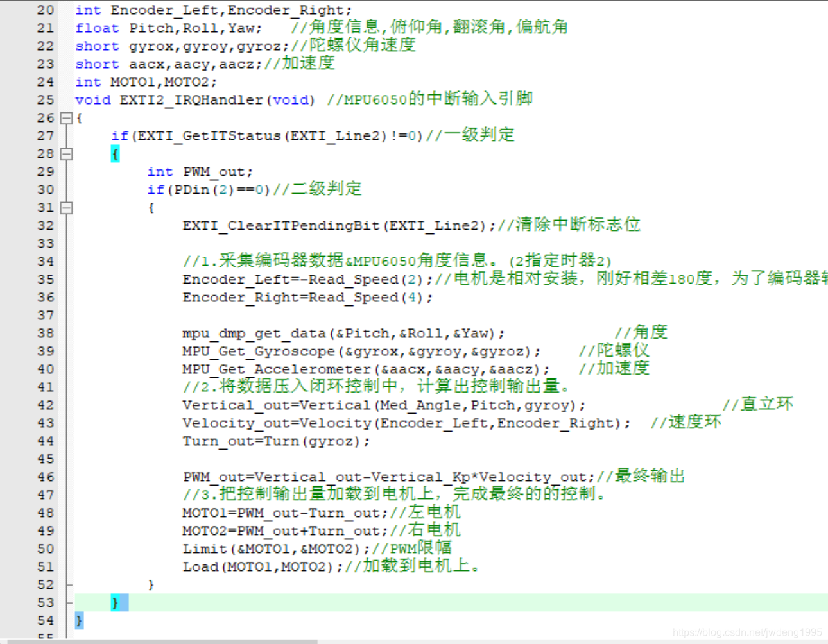Click the 'if(PDin(2)==0)' statement
The width and height of the screenshot is (828, 644).
[x=209, y=191]
